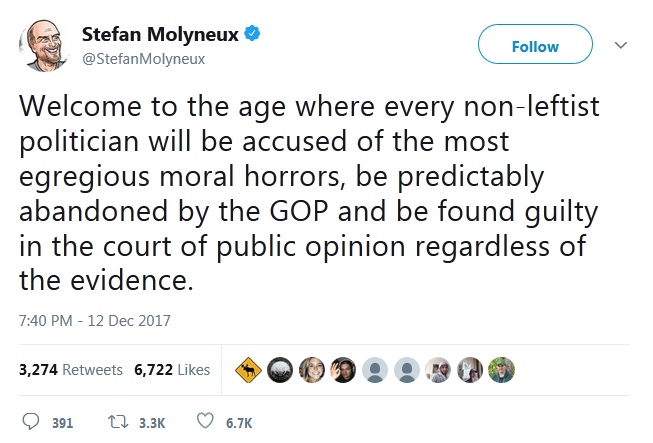Open the second gray default liker avatar
This screenshot has height=443, width=653.
pyautogui.click(x=407, y=369)
